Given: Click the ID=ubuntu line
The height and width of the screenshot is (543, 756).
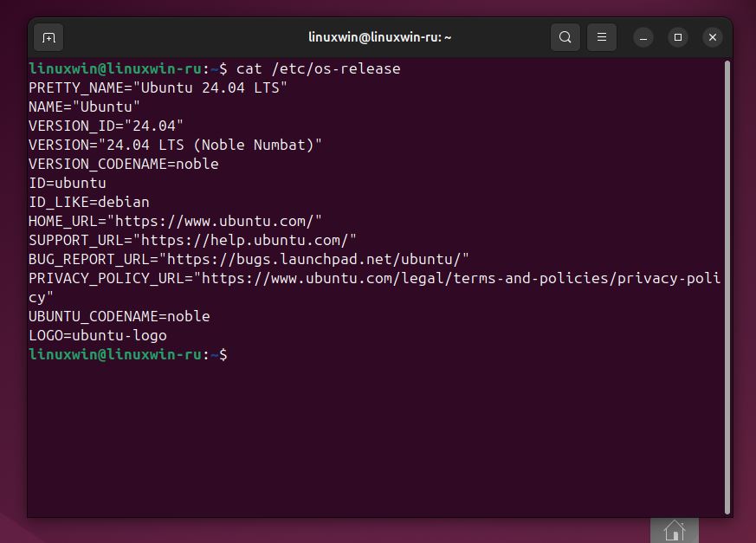Looking at the screenshot, I should coord(67,183).
